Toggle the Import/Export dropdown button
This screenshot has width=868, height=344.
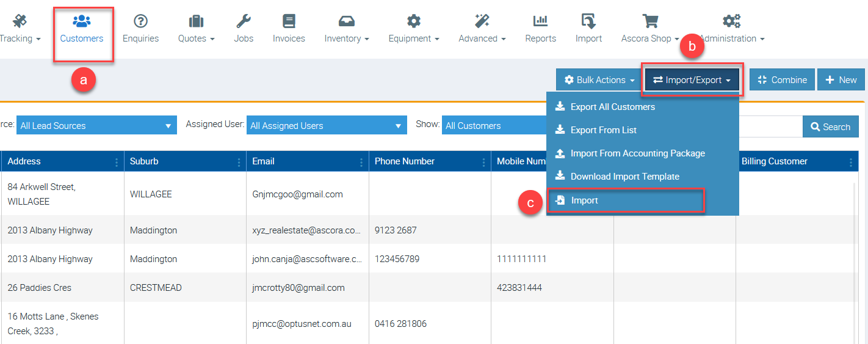pos(693,80)
